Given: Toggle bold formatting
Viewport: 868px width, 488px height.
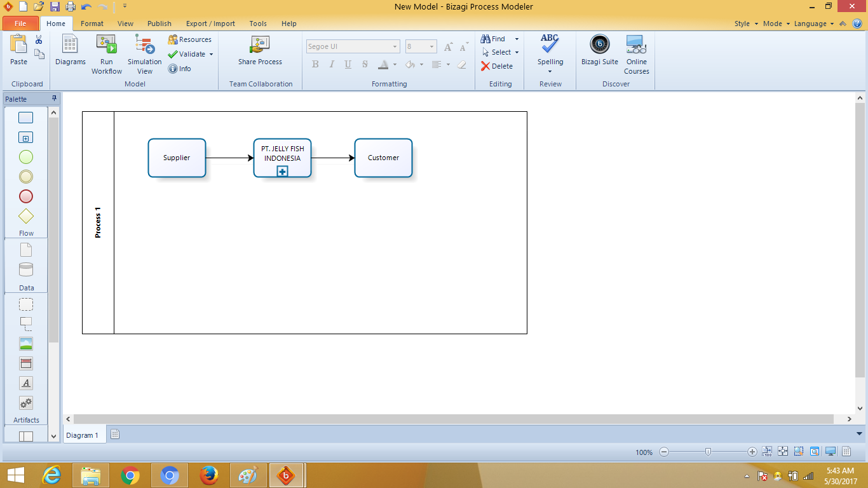Looking at the screenshot, I should click(314, 64).
